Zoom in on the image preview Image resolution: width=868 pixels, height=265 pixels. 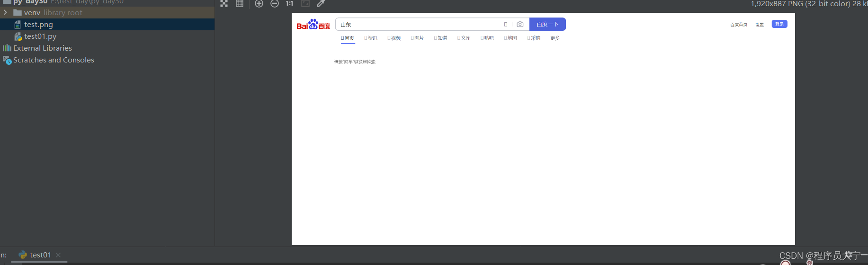click(259, 3)
